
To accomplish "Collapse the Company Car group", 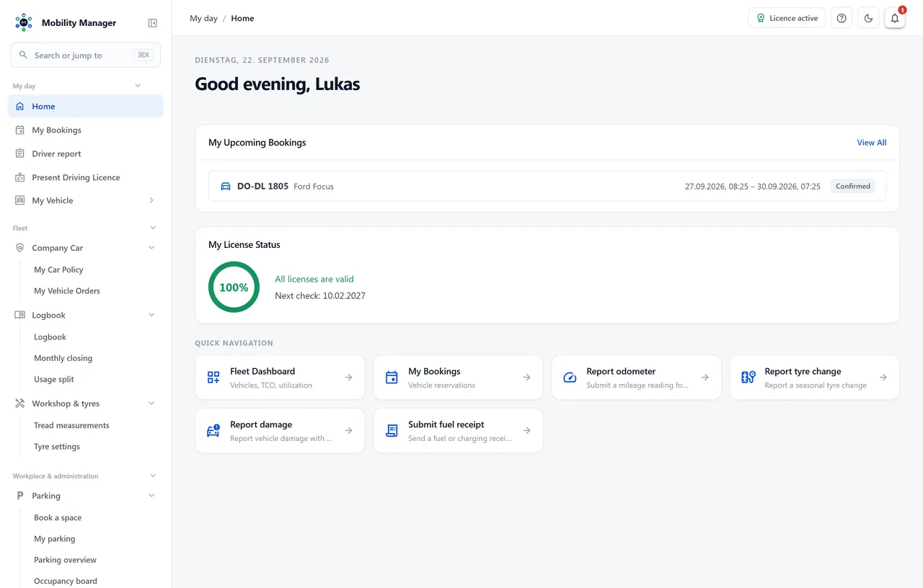I will [x=151, y=248].
